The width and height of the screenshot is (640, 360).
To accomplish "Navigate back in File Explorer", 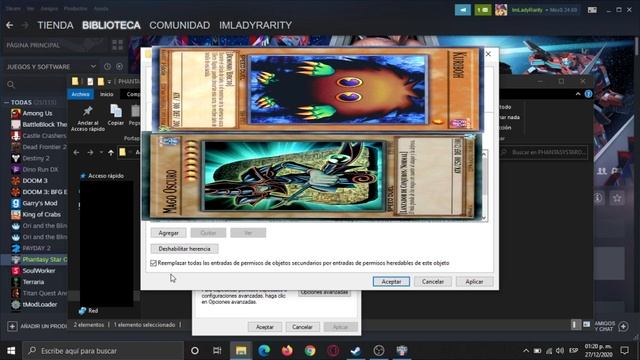I will click(x=76, y=153).
